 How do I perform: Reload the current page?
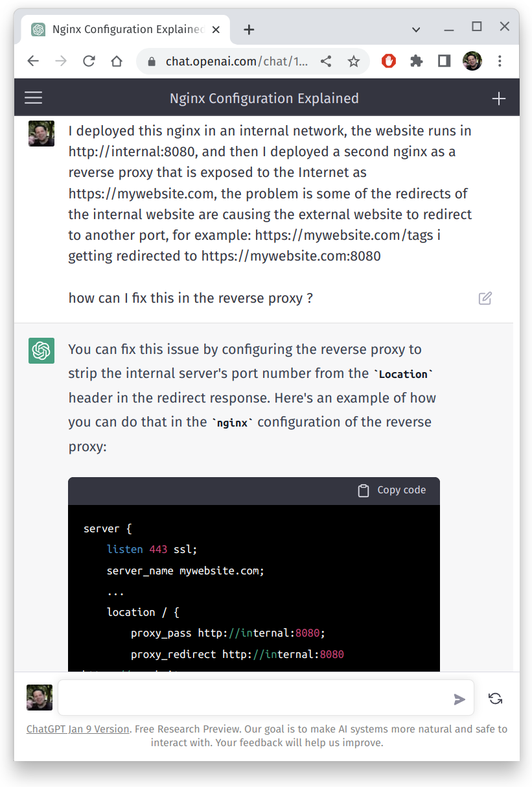click(89, 62)
